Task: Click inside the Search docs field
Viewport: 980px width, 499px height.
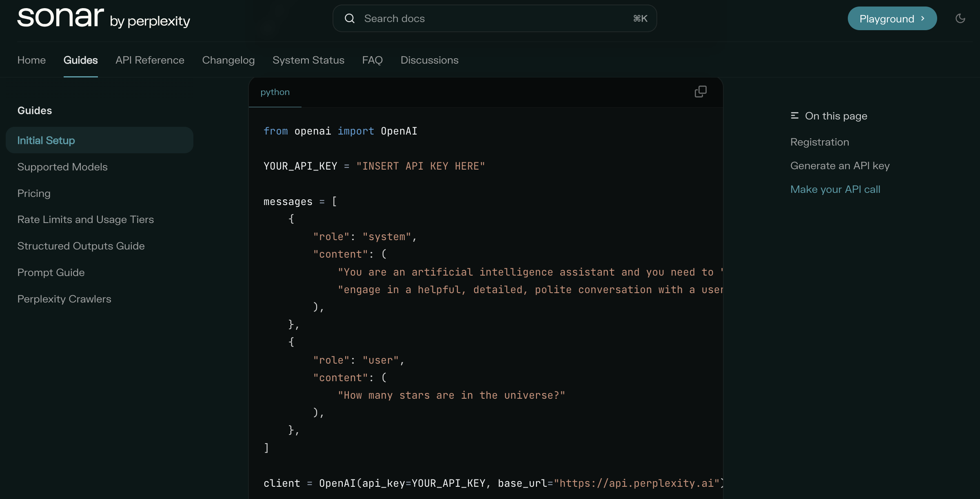Action: 449,18
